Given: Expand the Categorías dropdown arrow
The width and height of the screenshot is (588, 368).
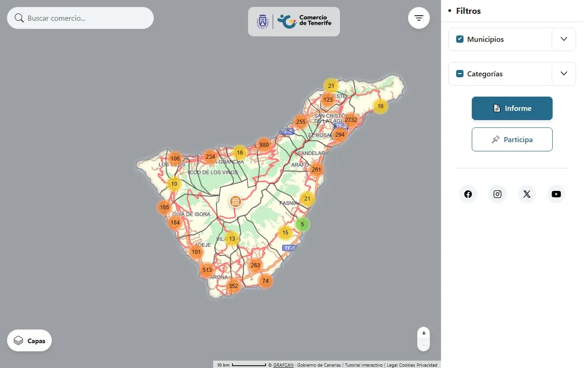Looking at the screenshot, I should pyautogui.click(x=564, y=74).
